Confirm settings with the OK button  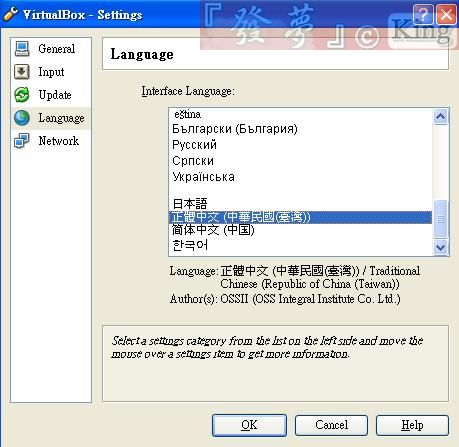(x=249, y=425)
